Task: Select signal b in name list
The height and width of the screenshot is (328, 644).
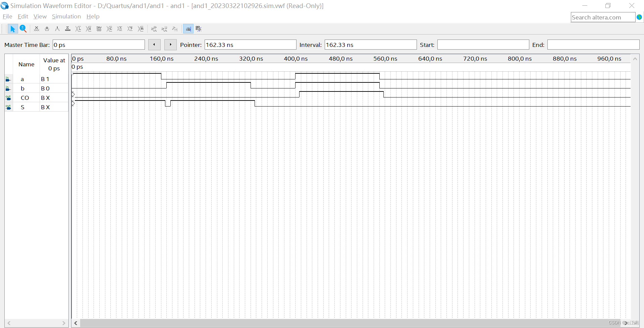Action: click(22, 88)
